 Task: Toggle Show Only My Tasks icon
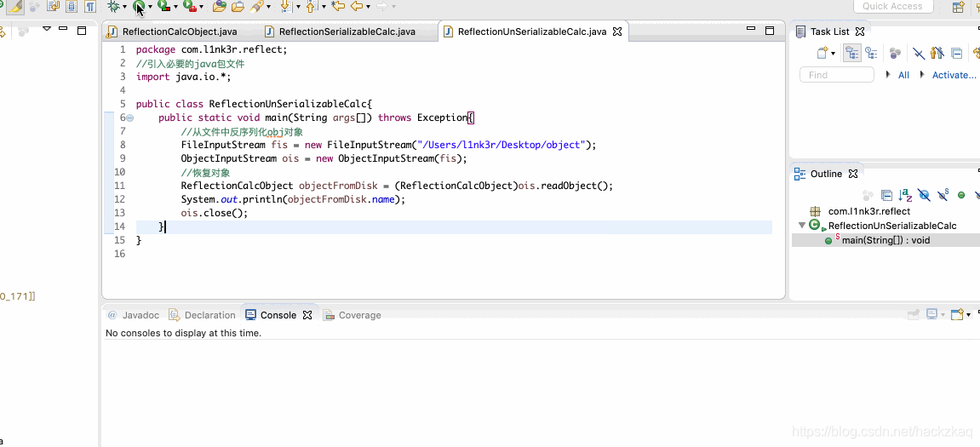click(x=937, y=53)
